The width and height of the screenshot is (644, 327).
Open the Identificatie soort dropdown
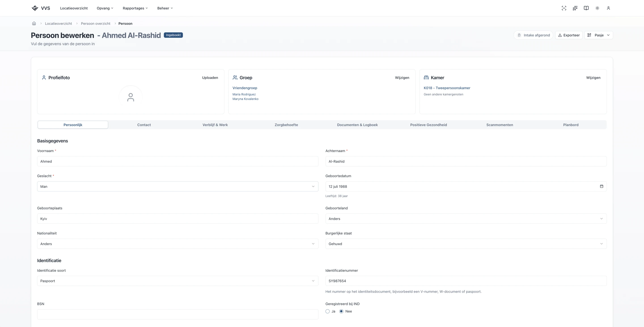coord(178,281)
